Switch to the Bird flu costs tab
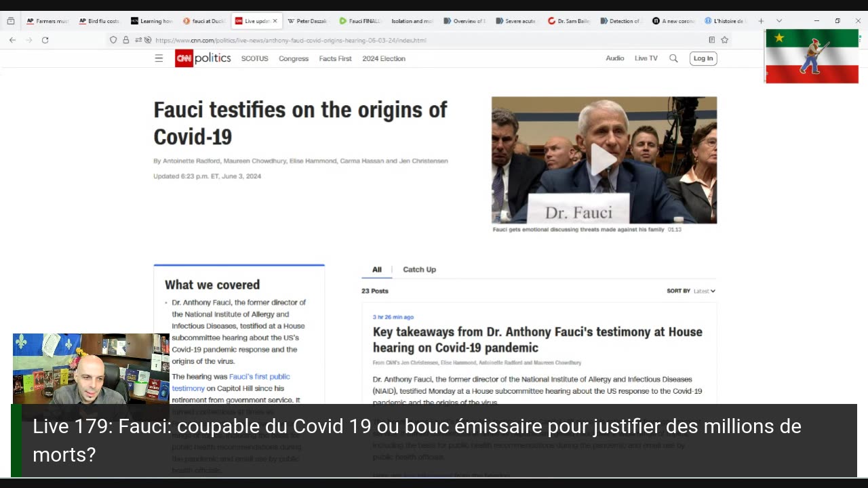868x488 pixels. coord(99,21)
